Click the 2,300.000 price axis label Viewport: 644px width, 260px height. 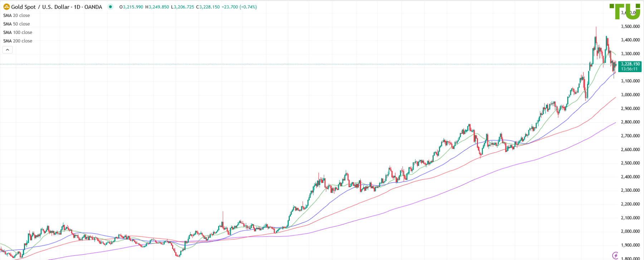[x=630, y=190]
